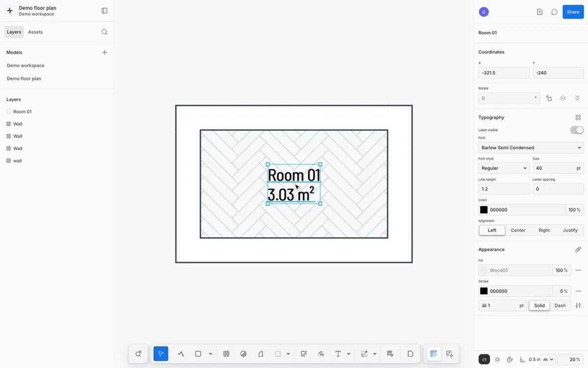Click the Appearance eyedropper icon
The height and width of the screenshot is (368, 588).
pyautogui.click(x=578, y=250)
